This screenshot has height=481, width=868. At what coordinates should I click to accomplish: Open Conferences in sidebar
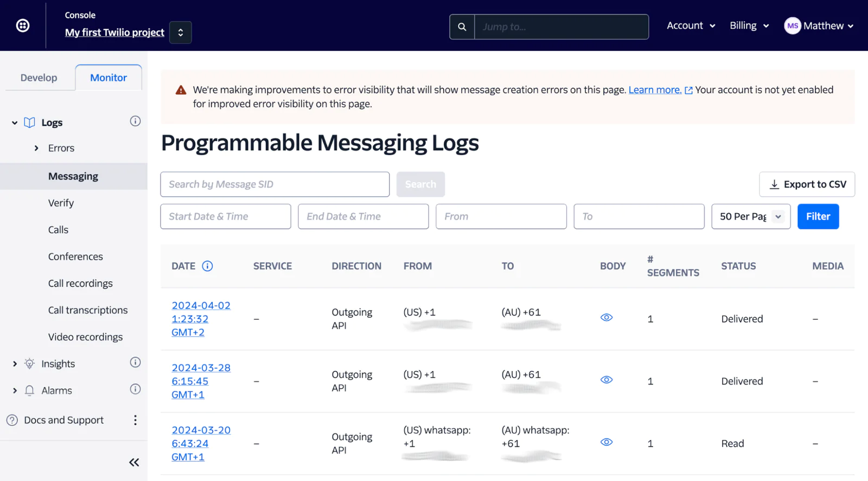75,256
